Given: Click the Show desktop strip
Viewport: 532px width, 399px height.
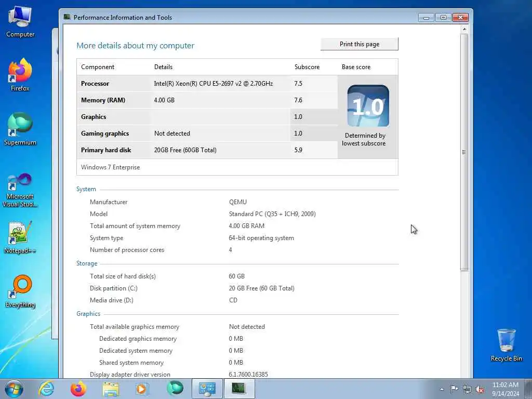Looking at the screenshot, I should [528, 389].
